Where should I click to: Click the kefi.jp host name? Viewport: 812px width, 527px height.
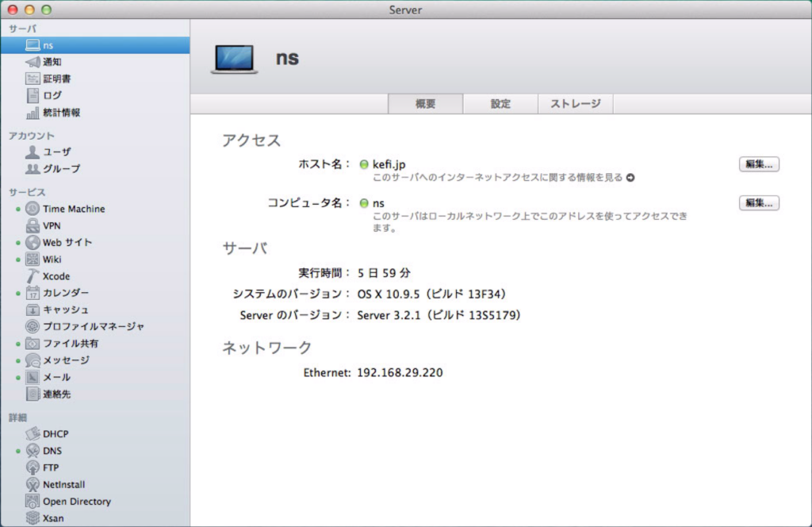click(x=389, y=165)
